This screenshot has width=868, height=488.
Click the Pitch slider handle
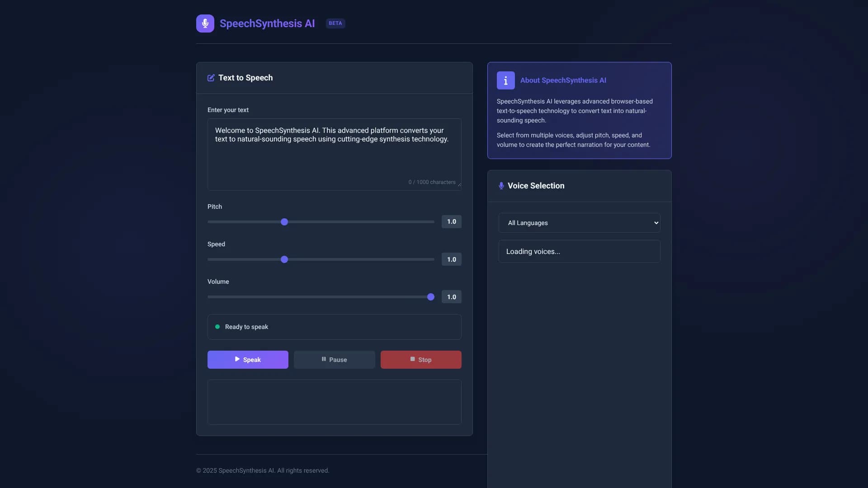[284, 221]
